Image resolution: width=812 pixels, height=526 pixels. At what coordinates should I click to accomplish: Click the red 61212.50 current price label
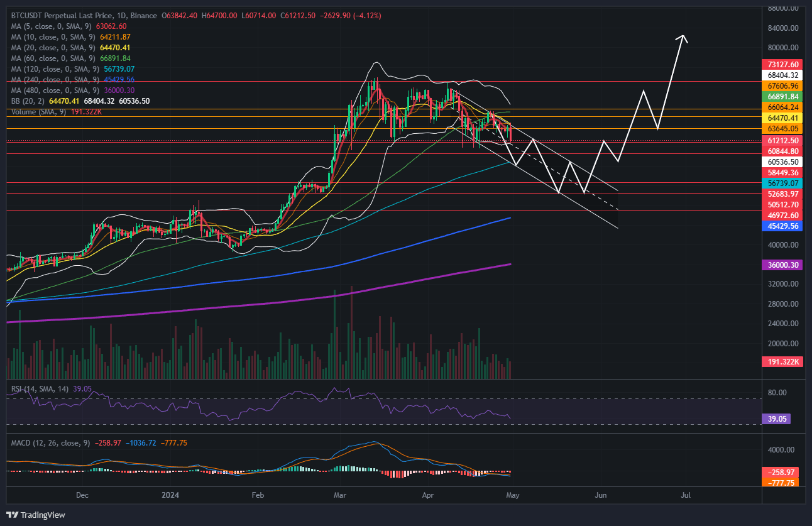click(x=782, y=141)
